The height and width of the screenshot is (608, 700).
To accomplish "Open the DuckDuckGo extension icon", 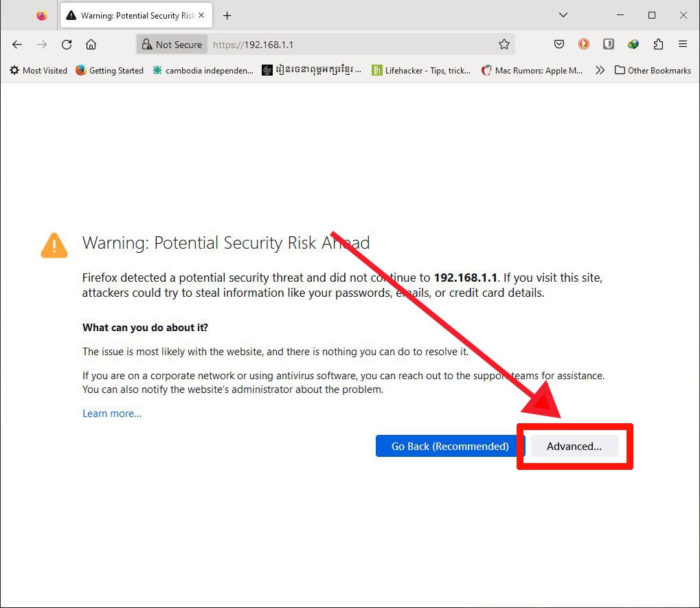I will coord(583,44).
